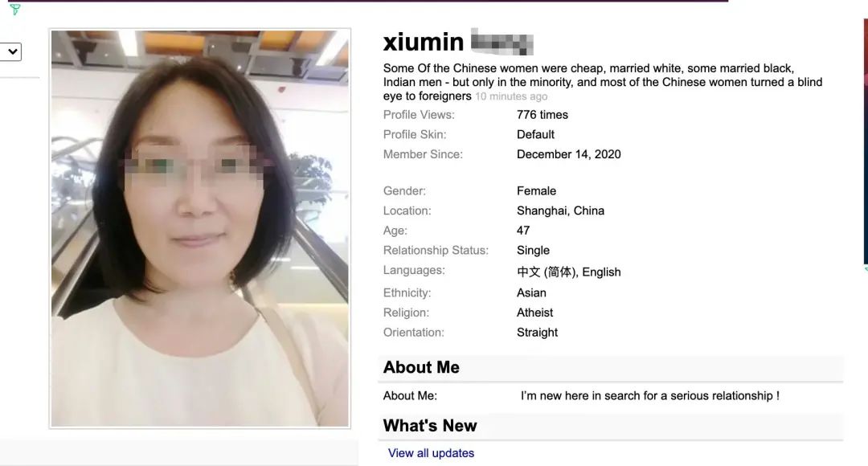This screenshot has width=868, height=466.
Task: Select the What's New section header
Action: pyautogui.click(x=611, y=426)
